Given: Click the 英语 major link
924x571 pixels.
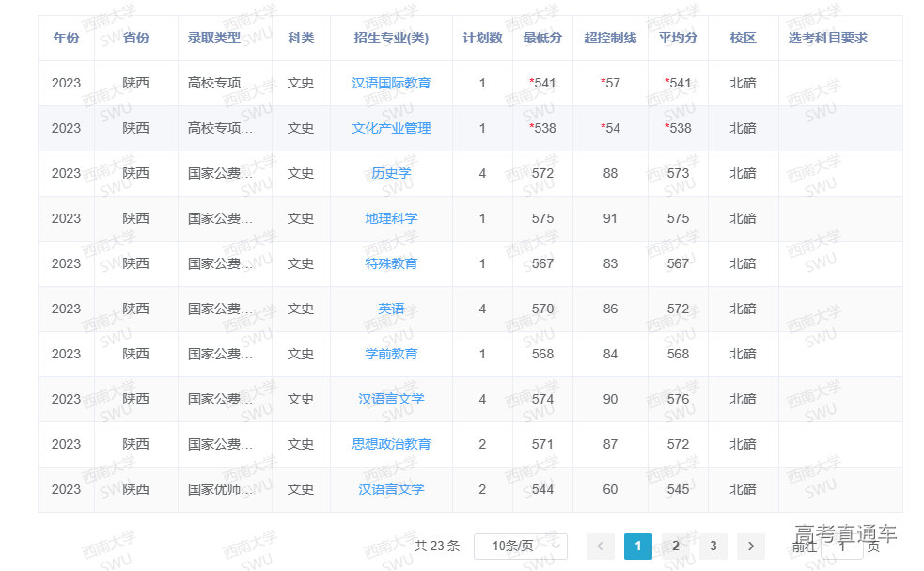Looking at the screenshot, I should click(x=391, y=309).
